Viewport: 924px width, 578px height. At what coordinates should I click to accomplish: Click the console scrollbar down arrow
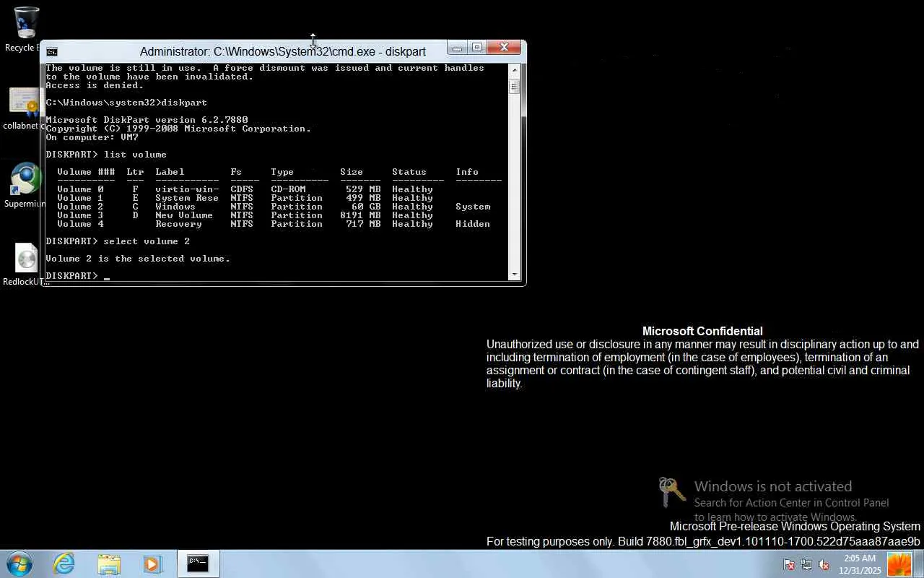pos(515,274)
